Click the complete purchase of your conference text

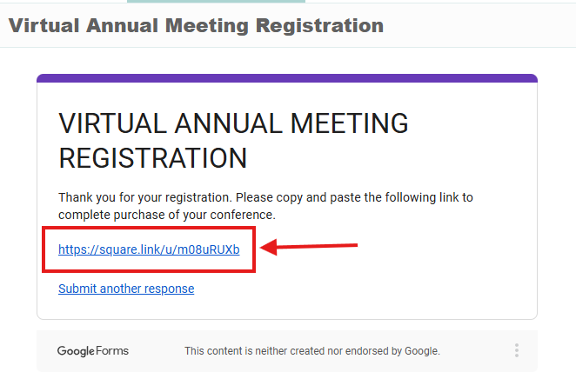(x=166, y=215)
